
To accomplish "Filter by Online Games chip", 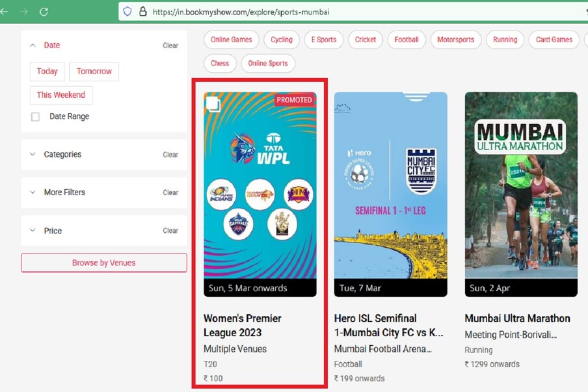I will click(232, 40).
